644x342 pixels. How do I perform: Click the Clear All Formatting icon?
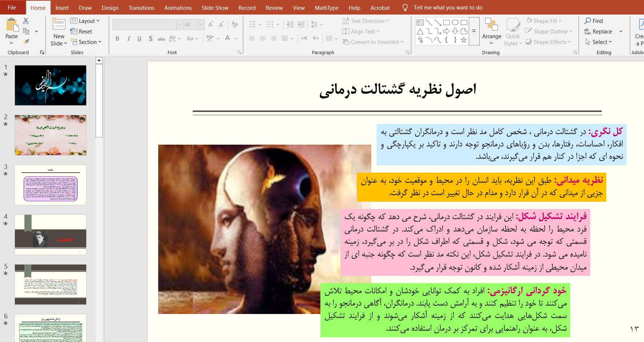click(235, 24)
